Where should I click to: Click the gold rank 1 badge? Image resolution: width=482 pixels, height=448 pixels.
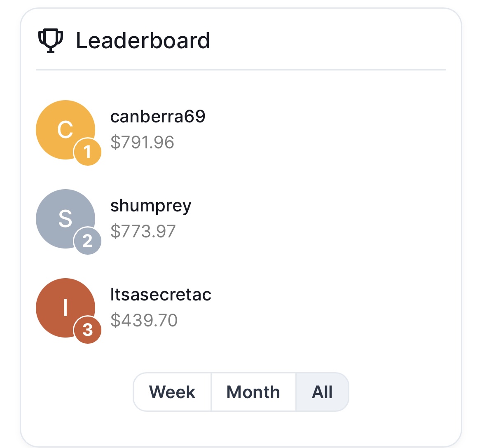[88, 152]
